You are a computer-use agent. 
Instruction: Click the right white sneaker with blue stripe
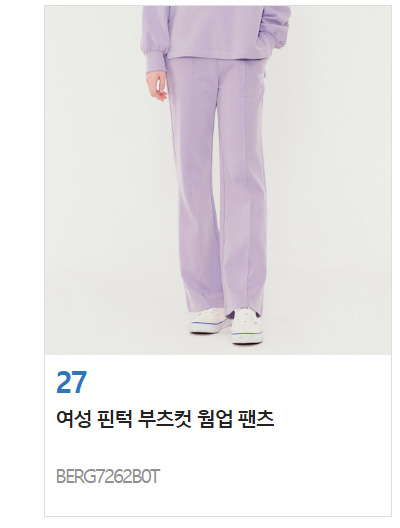pyautogui.click(x=247, y=327)
